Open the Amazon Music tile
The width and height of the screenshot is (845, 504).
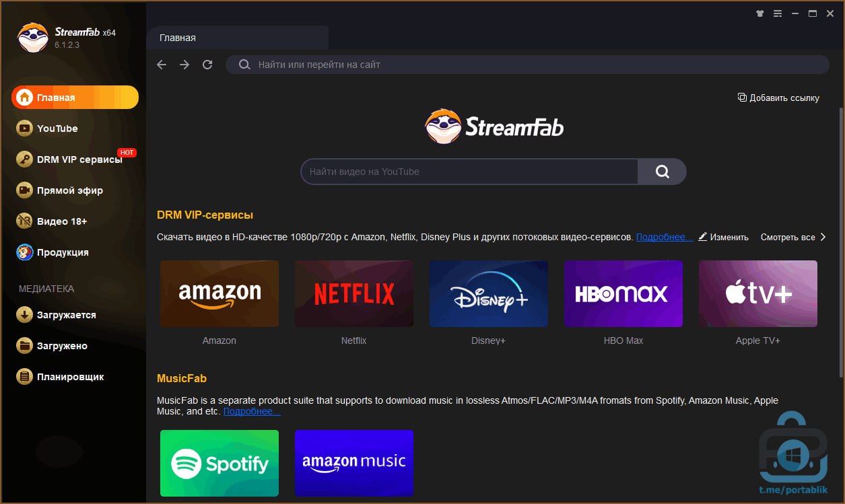[x=354, y=463]
